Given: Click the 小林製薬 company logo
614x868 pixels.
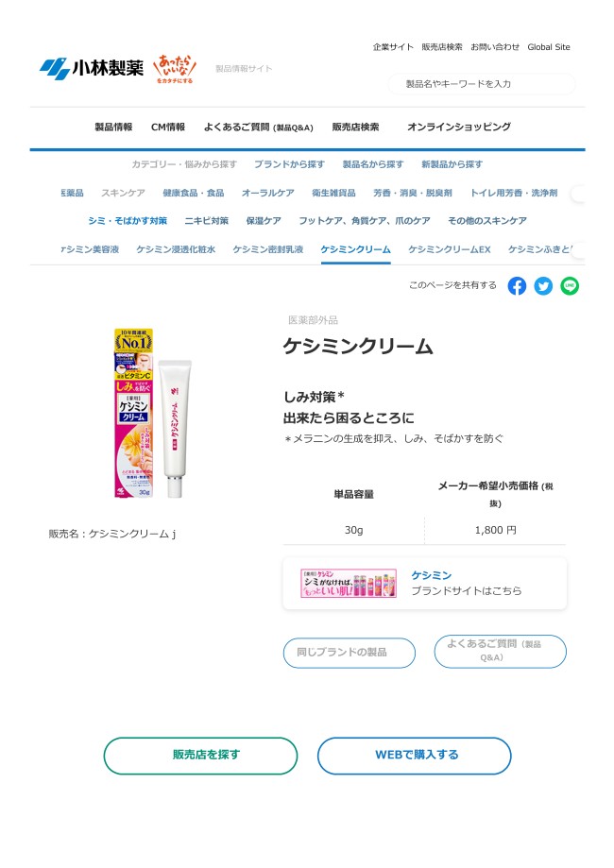Looking at the screenshot, I should (x=91, y=69).
